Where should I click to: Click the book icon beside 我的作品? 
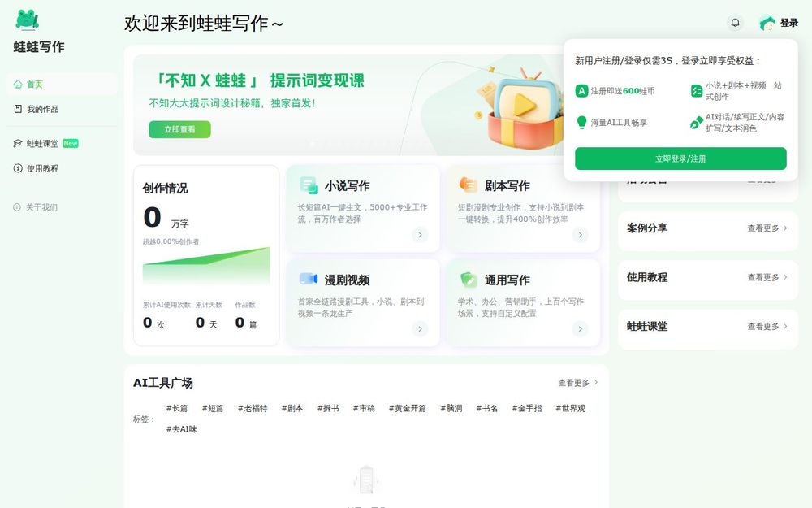18,109
